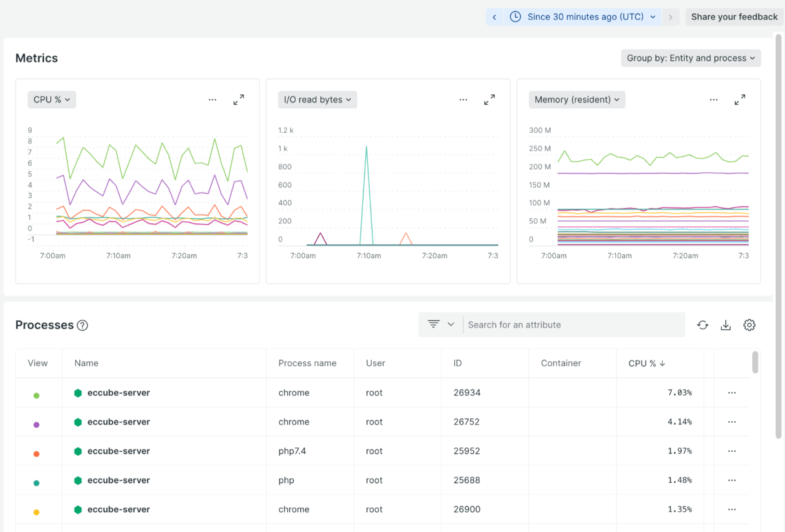The image size is (785, 532).
Task: Click the filter icon in Processes search
Action: tap(434, 324)
